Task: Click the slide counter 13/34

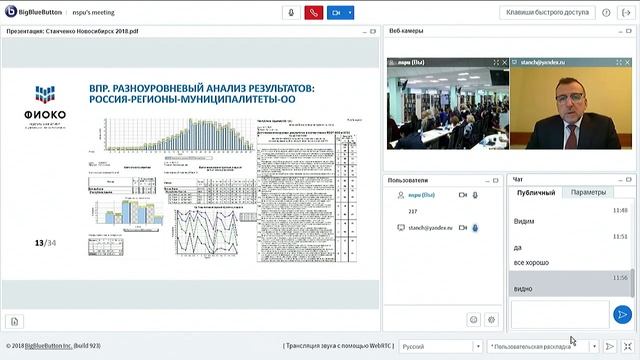Action: tap(45, 243)
